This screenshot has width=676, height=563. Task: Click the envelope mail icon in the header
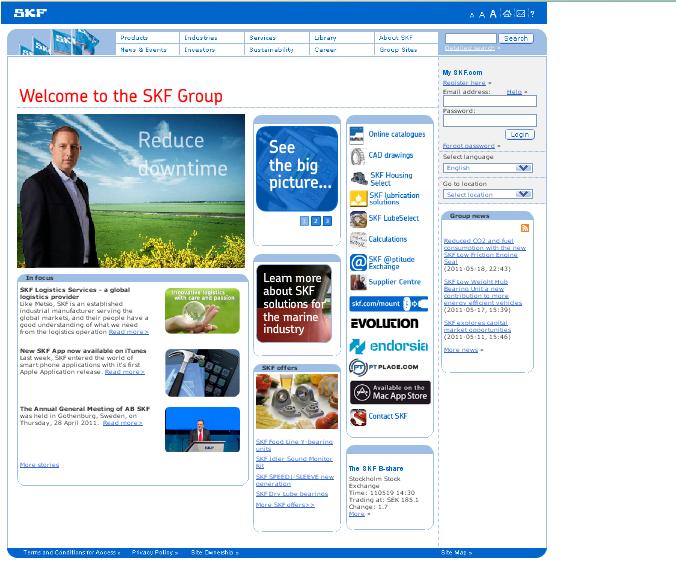click(521, 14)
